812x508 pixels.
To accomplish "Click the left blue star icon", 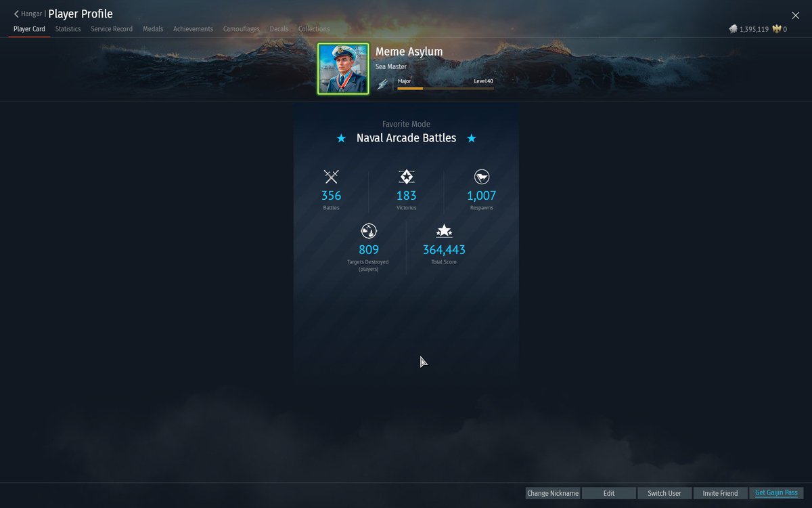I will click(341, 138).
